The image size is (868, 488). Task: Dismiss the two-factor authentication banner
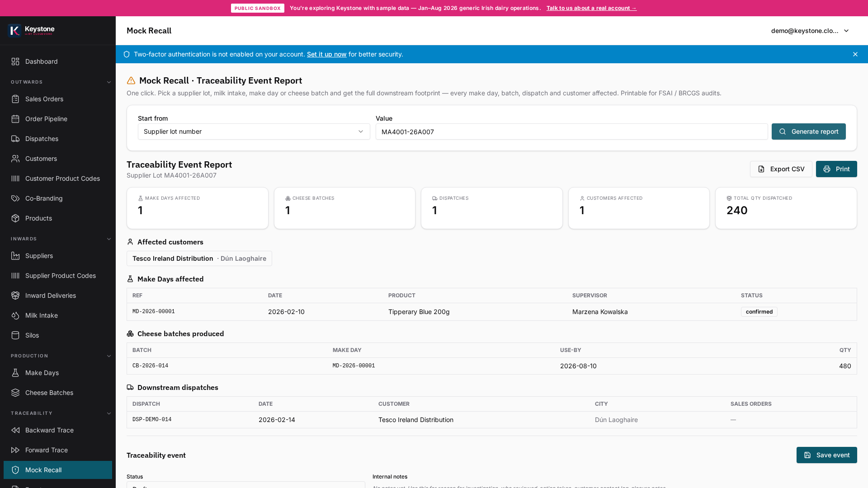pos(855,54)
